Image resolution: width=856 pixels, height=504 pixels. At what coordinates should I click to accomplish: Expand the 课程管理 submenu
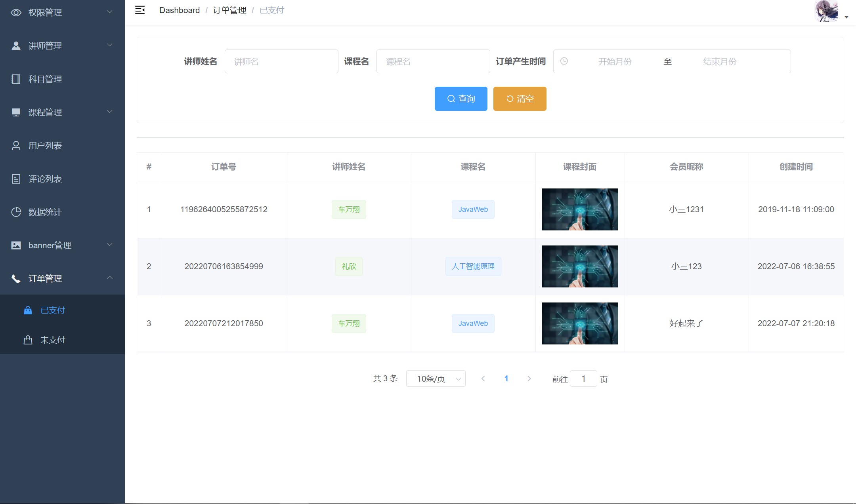click(62, 112)
